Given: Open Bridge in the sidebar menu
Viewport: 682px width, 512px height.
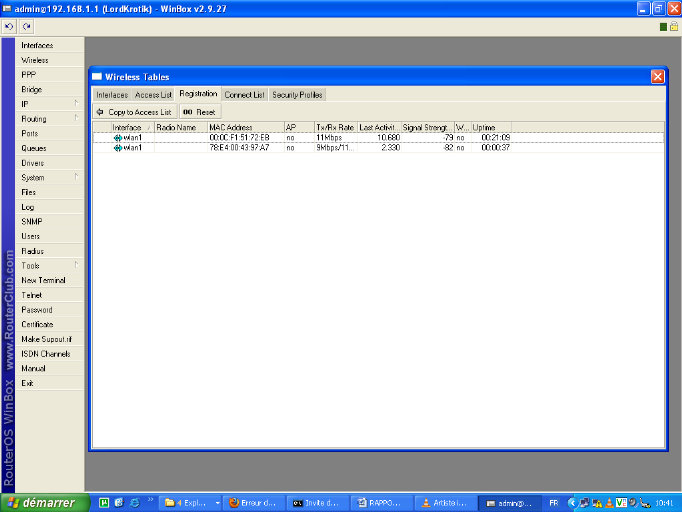Looking at the screenshot, I should coord(49,90).
